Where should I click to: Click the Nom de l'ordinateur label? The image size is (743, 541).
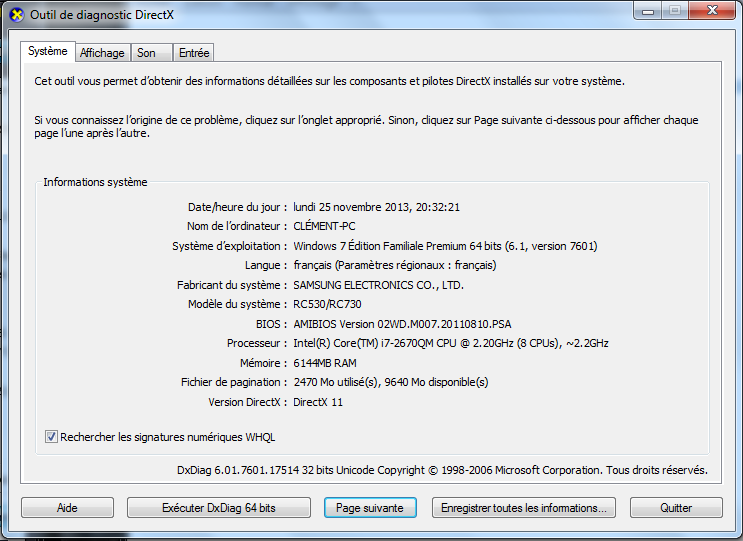[x=236, y=226]
